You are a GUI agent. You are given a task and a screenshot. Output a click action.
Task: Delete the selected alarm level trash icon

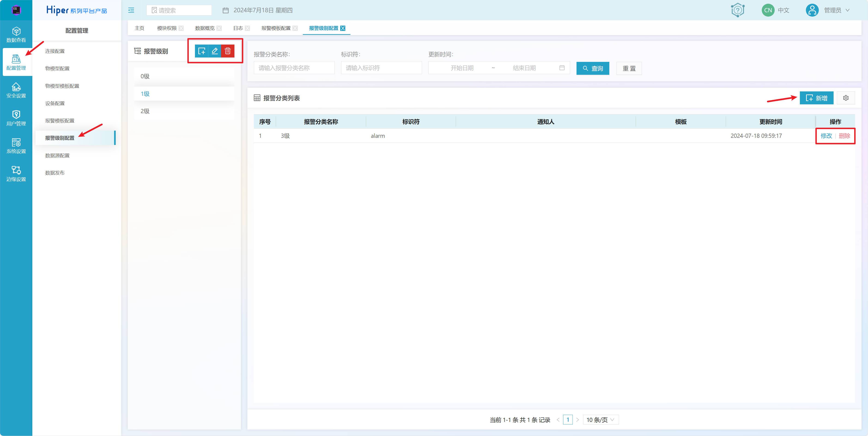(228, 51)
